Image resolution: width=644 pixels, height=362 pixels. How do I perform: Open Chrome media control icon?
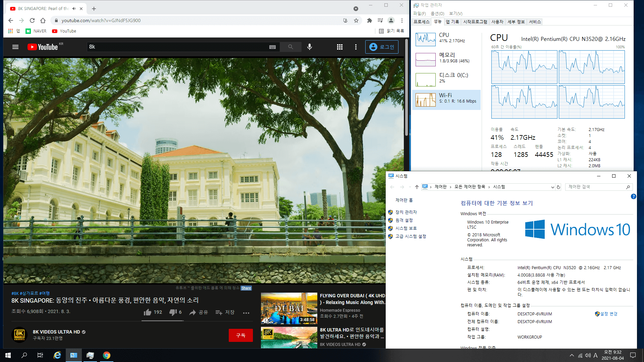[x=380, y=20]
